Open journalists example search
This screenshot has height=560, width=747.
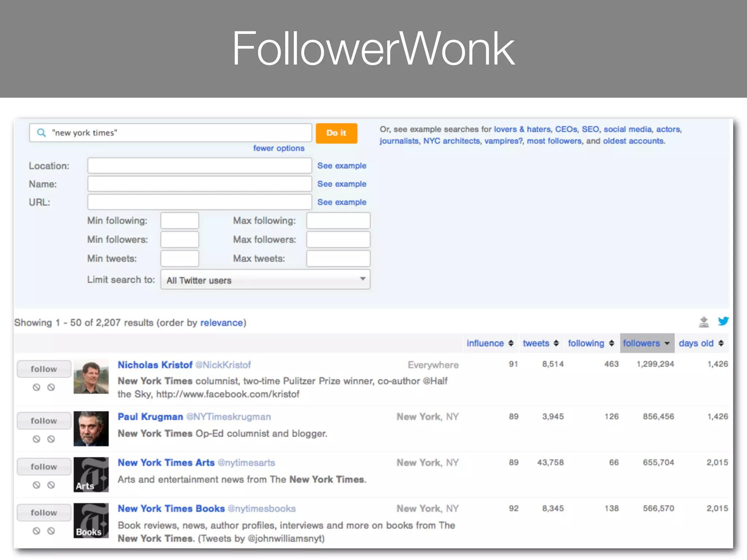coord(399,141)
